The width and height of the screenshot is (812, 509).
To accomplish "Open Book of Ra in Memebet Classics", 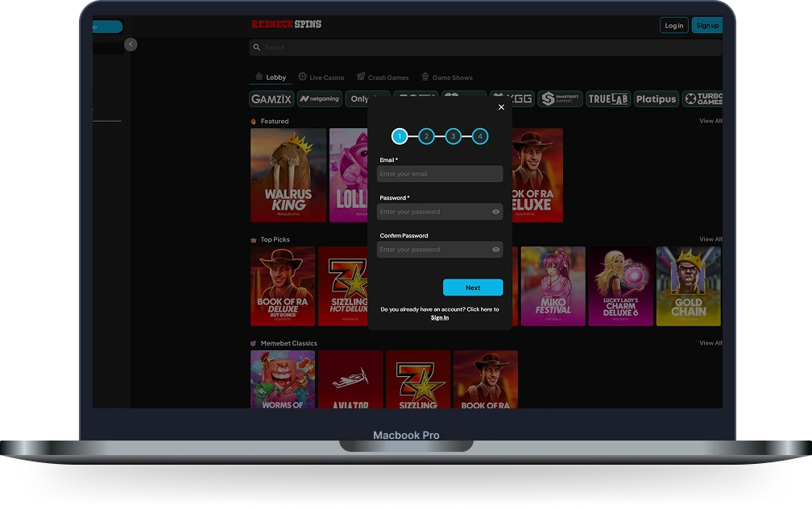I will coord(486,379).
